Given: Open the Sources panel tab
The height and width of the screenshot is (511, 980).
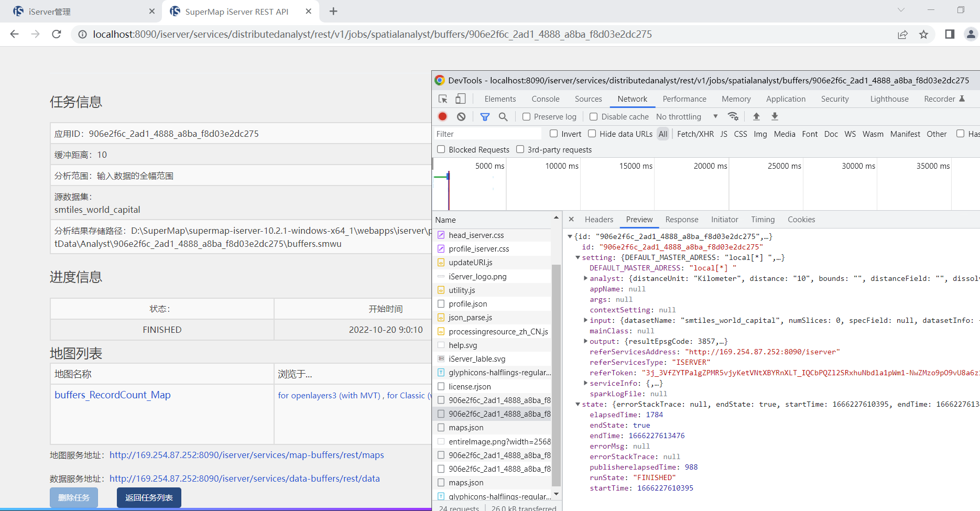Looking at the screenshot, I should (x=588, y=99).
